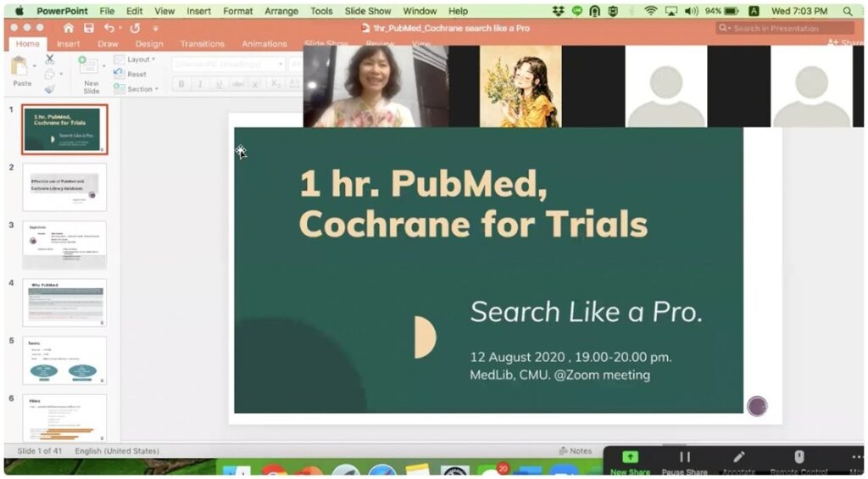The width and height of the screenshot is (868, 479).
Task: Expand the Layout dropdown
Action: (x=139, y=60)
